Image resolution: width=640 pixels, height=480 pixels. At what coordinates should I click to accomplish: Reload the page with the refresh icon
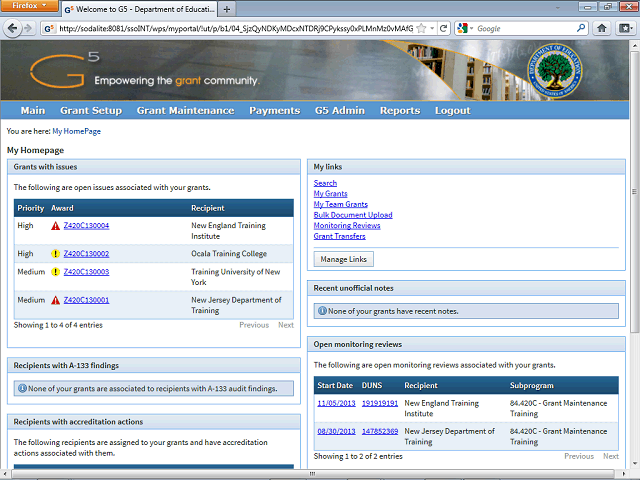tap(443, 28)
